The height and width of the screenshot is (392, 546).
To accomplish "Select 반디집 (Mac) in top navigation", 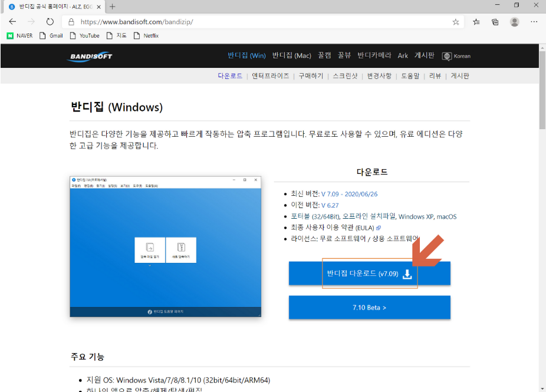I will [x=291, y=55].
